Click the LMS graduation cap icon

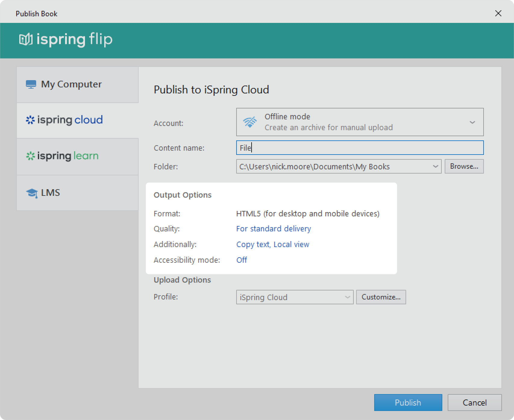32,193
